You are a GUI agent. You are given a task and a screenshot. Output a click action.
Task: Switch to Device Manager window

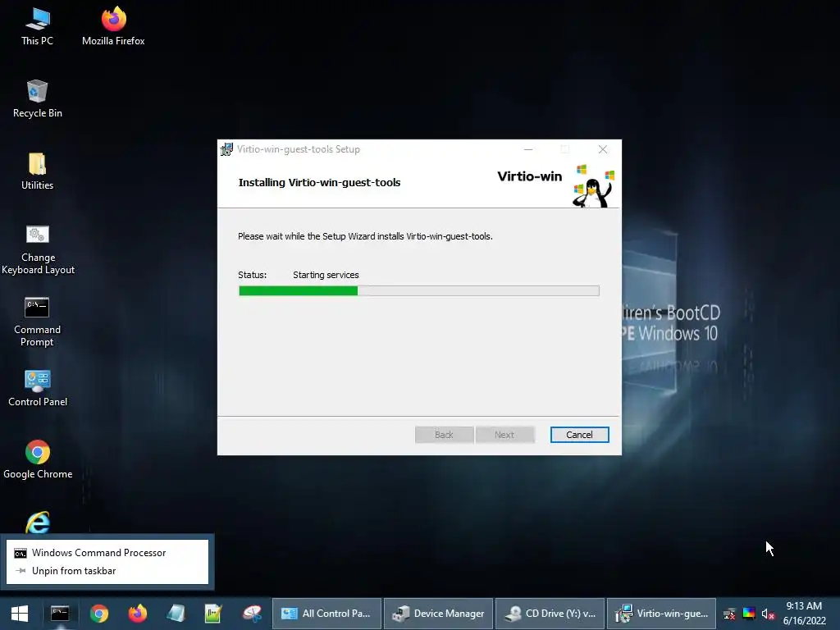click(438, 614)
